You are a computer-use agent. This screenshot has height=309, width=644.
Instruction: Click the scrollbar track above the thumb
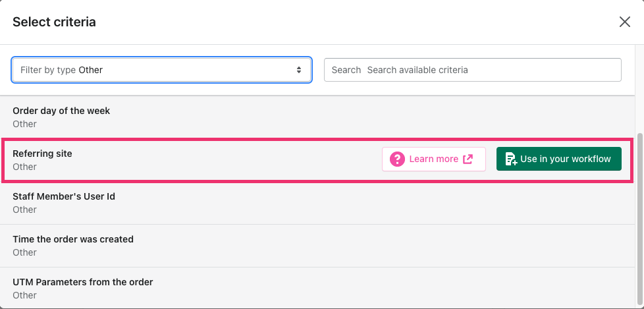(x=639, y=114)
